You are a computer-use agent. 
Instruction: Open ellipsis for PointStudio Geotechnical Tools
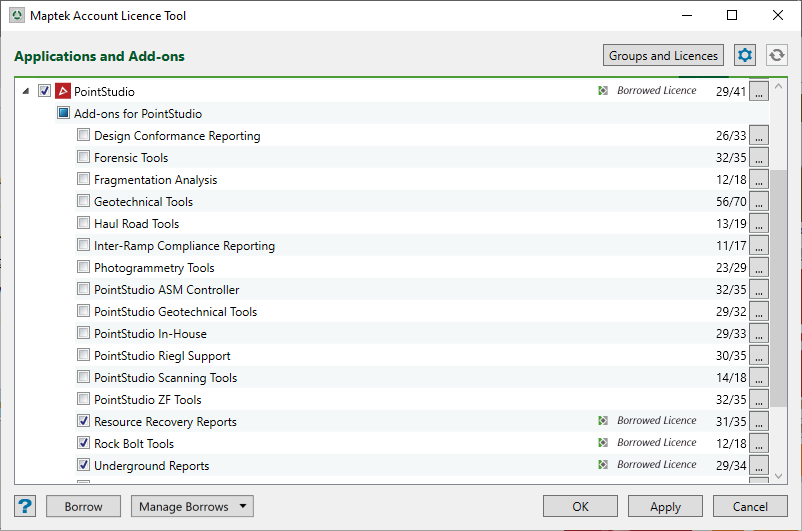pyautogui.click(x=759, y=312)
